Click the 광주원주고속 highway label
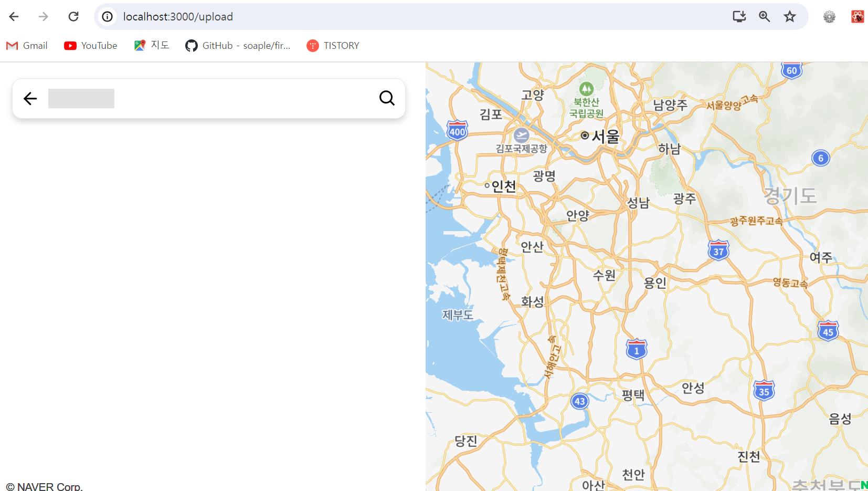 756,221
